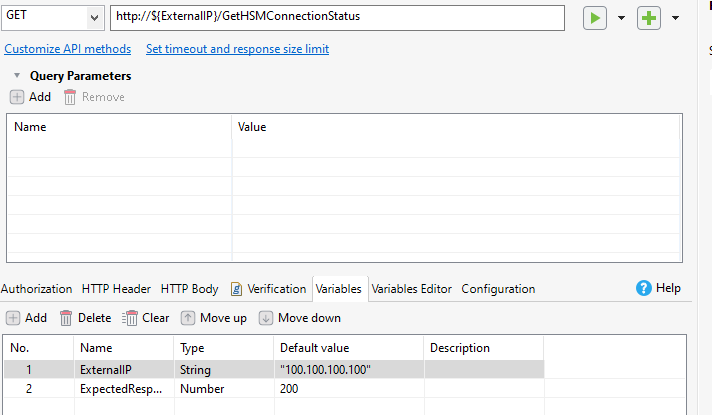Collapse the Query Parameters section
Viewport: 712px width, 415px height.
tap(18, 75)
